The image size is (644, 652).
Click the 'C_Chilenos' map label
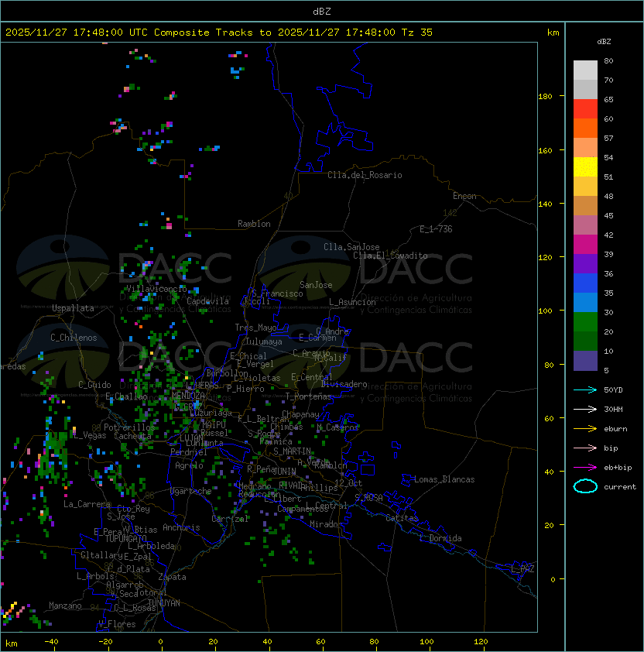74,338
